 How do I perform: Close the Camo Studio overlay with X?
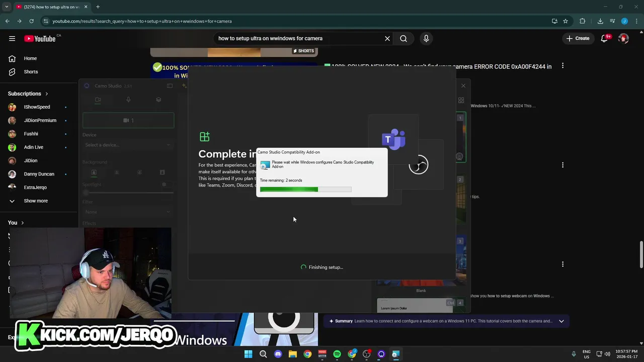pos(463,86)
